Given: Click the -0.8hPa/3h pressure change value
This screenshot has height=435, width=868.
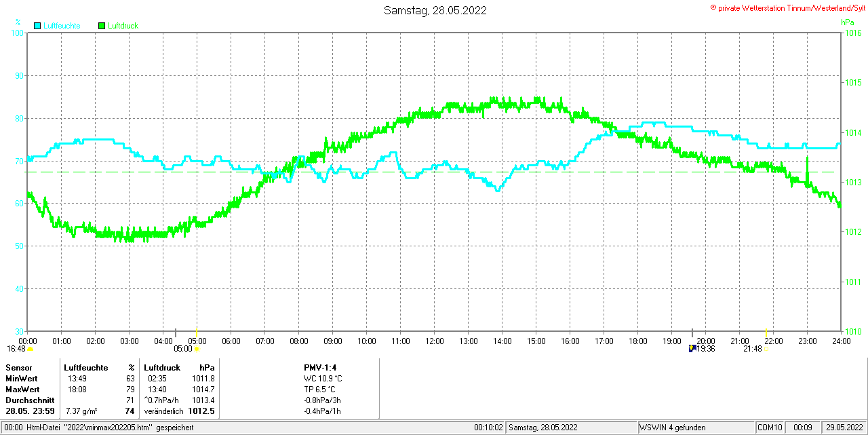Looking at the screenshot, I should [323, 400].
